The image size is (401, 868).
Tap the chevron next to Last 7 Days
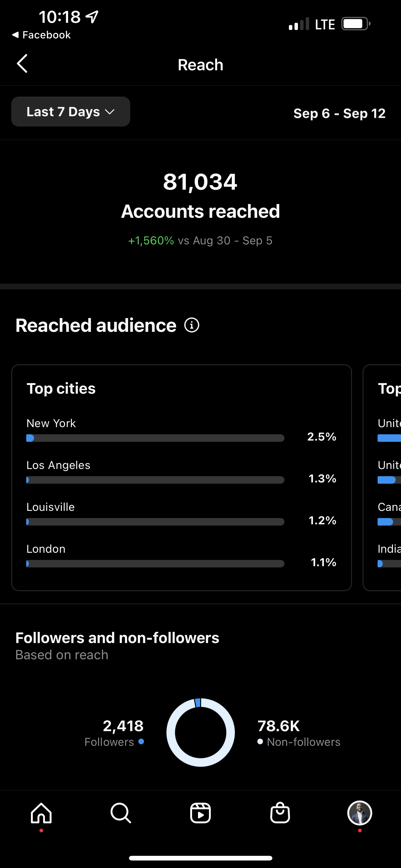click(110, 112)
